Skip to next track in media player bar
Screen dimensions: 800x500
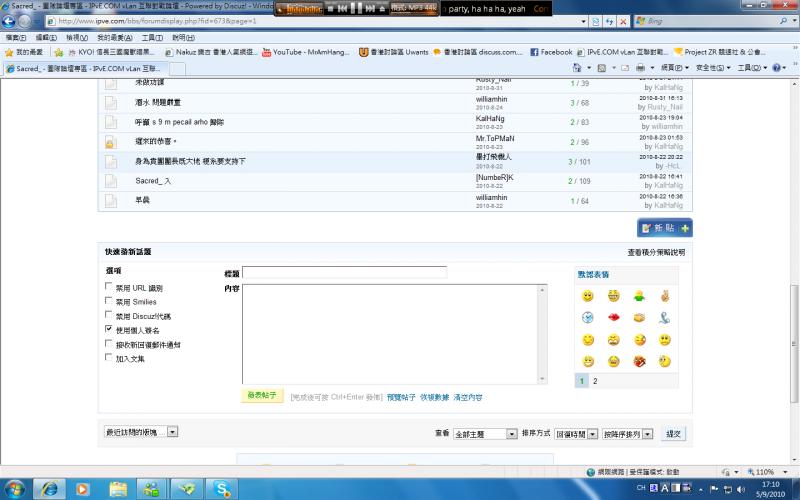(370, 9)
